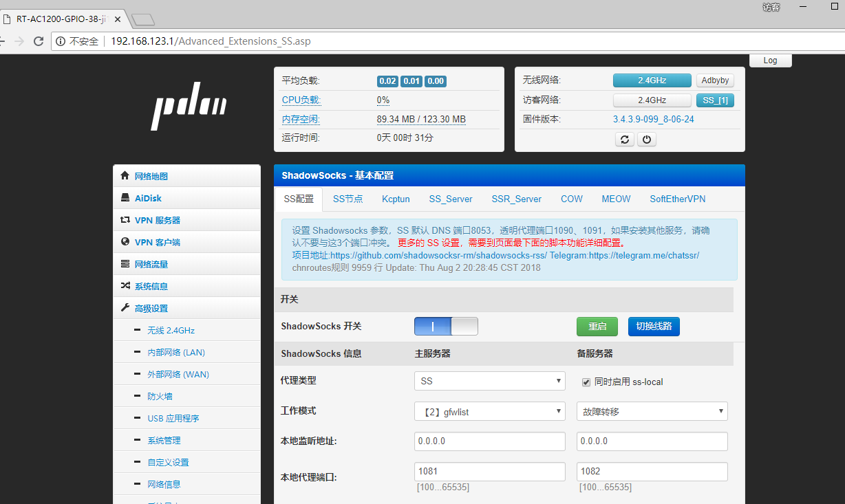The image size is (845, 504).
Task: Open the Telegram chatssr link
Action: pyautogui.click(x=643, y=255)
